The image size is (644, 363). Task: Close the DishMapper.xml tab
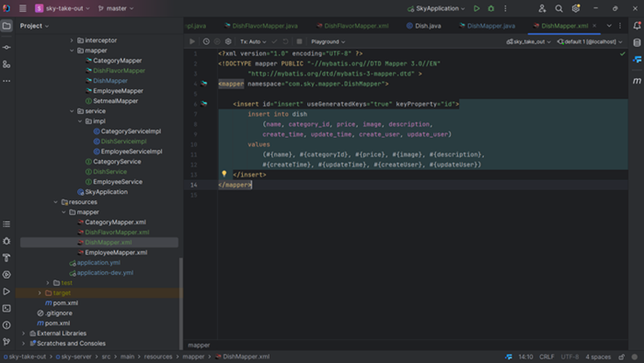point(594,26)
